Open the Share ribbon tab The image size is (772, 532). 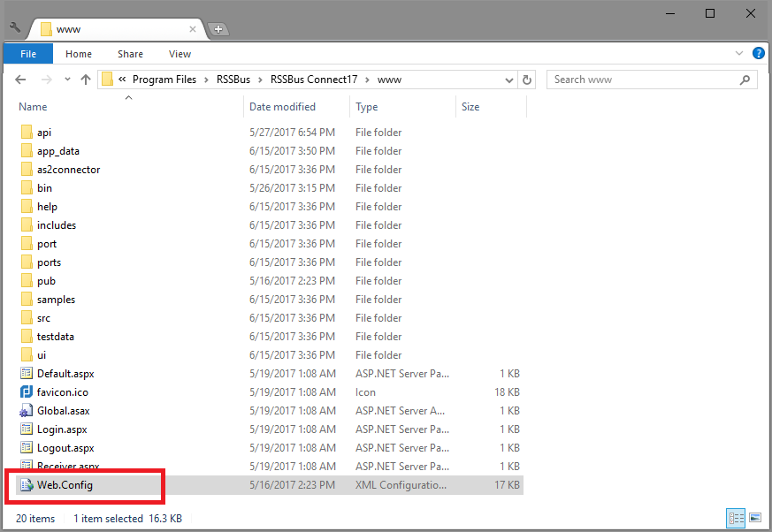pos(130,54)
